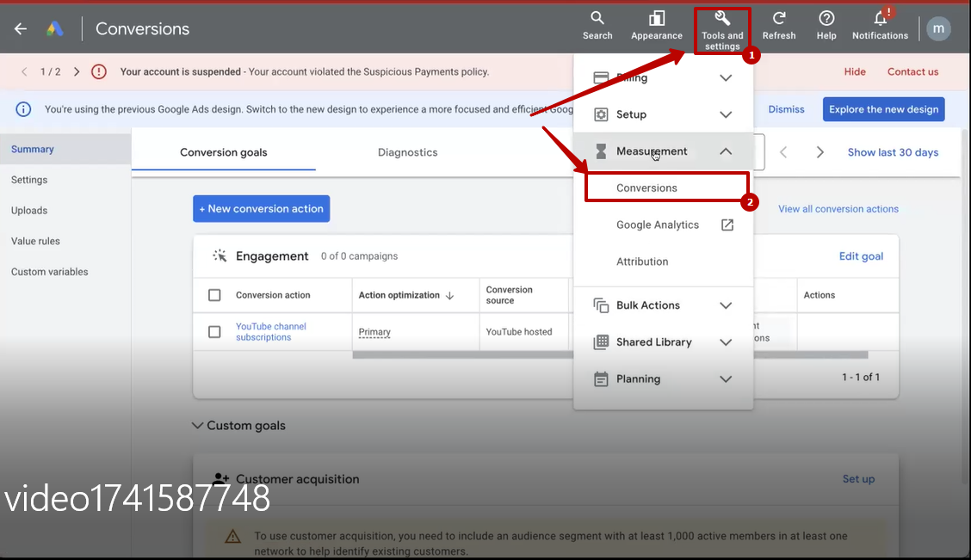Open Custom variables in the sidebar
The width and height of the screenshot is (971, 560).
50,272
